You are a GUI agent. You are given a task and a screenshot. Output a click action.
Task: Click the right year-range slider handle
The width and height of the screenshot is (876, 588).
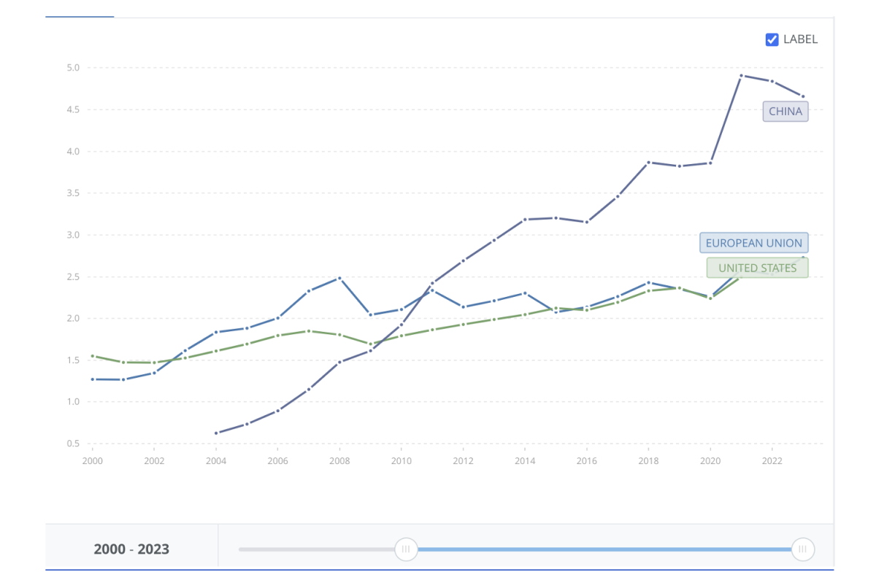[x=802, y=549]
